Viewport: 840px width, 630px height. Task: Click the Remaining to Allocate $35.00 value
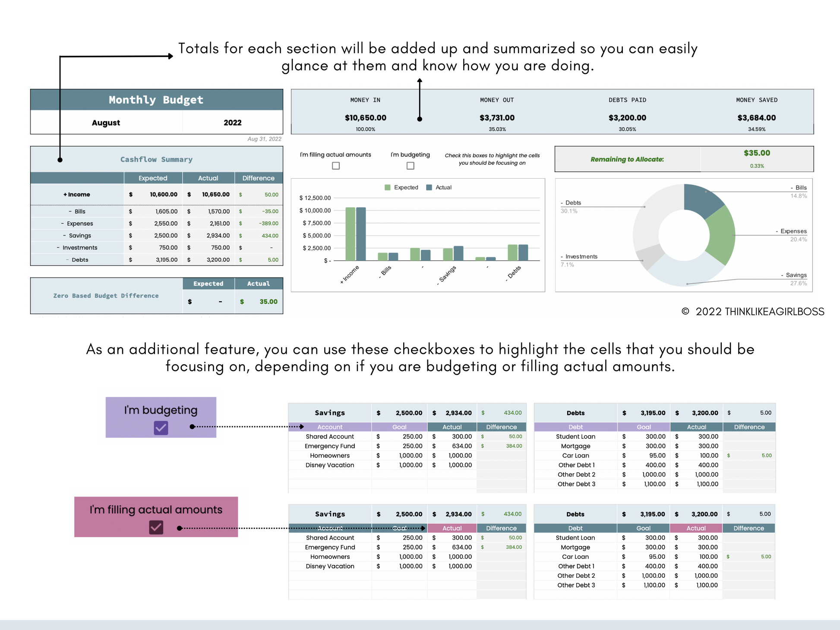click(x=757, y=153)
